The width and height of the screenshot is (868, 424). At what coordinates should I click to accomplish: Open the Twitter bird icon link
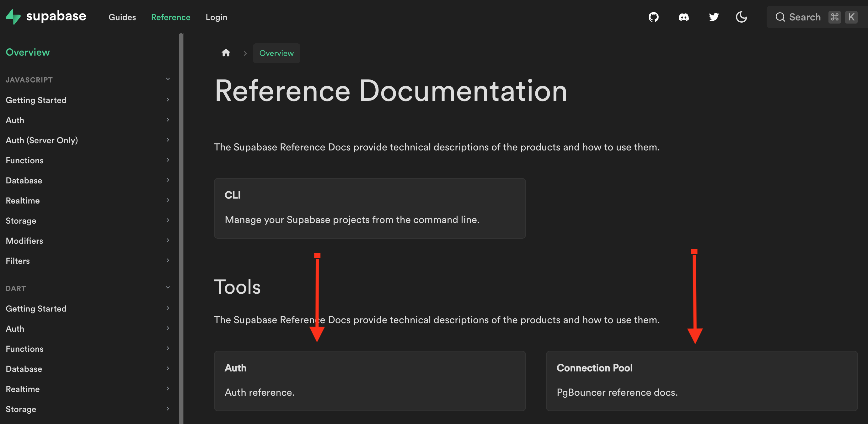click(x=714, y=17)
